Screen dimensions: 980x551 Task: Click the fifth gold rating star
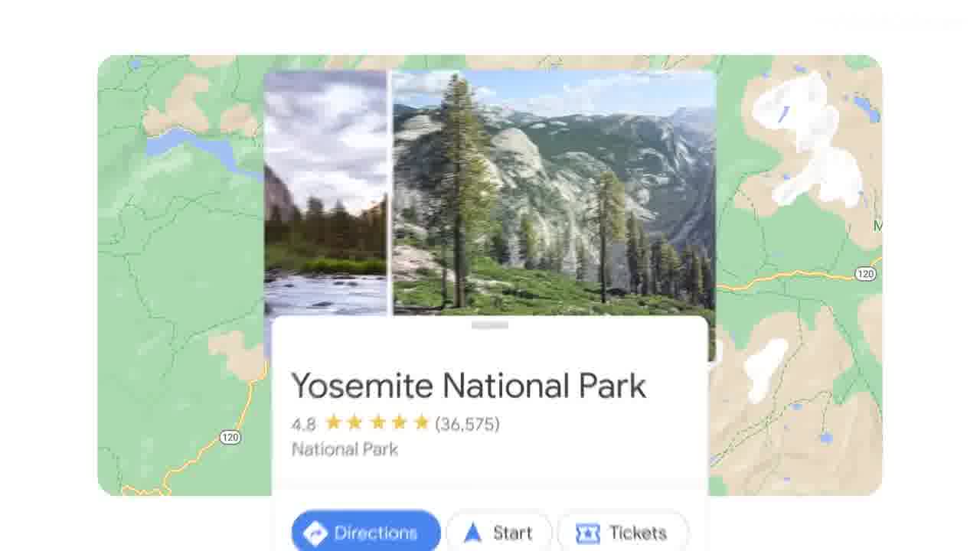(421, 422)
